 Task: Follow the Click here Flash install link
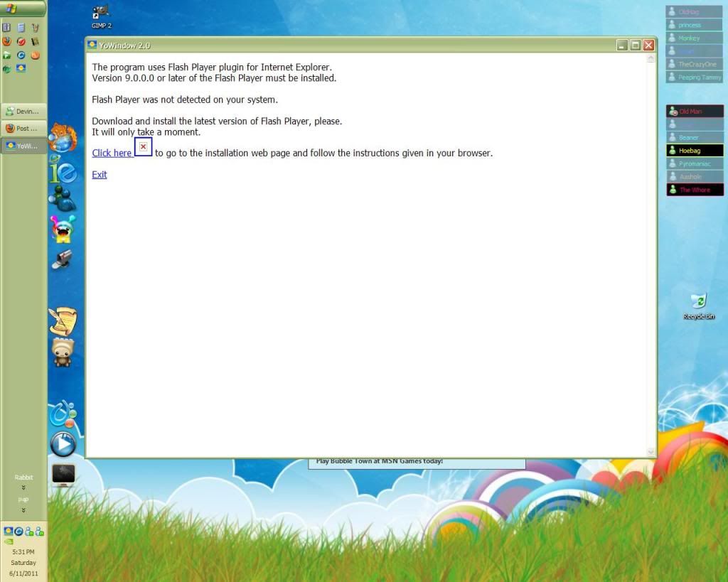[x=112, y=153]
